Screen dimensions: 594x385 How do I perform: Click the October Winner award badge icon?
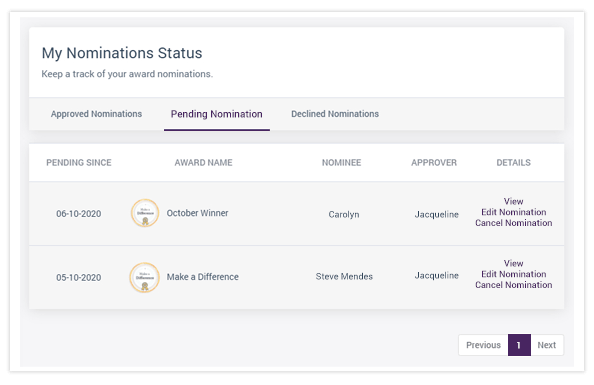click(145, 213)
